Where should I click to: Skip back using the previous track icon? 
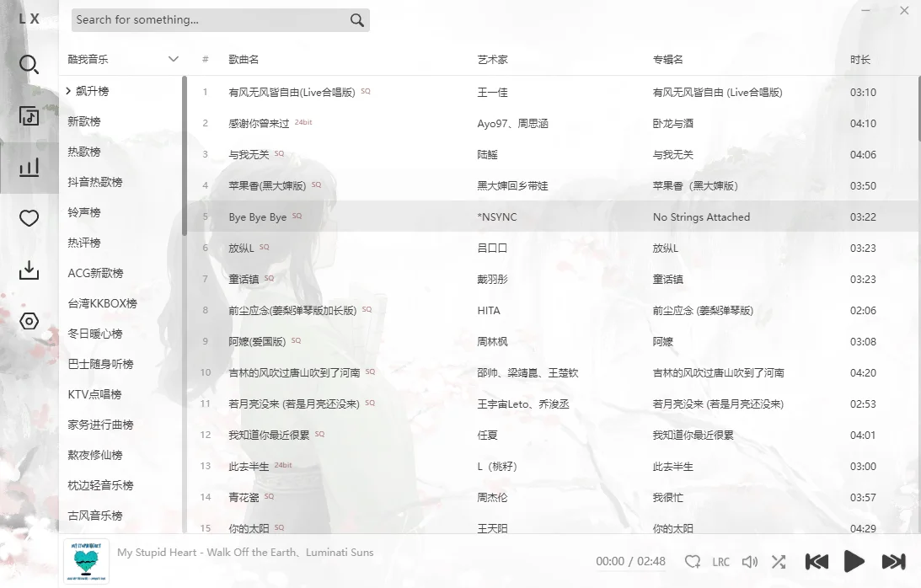[x=816, y=561]
